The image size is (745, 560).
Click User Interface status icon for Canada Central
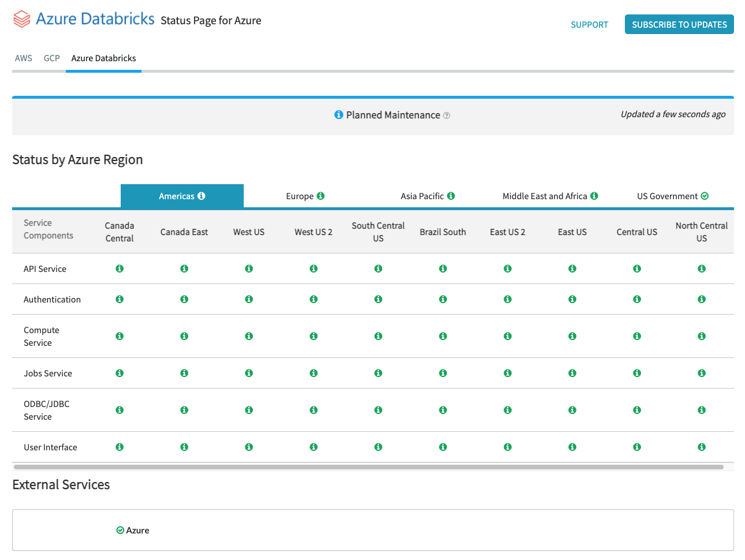click(120, 447)
